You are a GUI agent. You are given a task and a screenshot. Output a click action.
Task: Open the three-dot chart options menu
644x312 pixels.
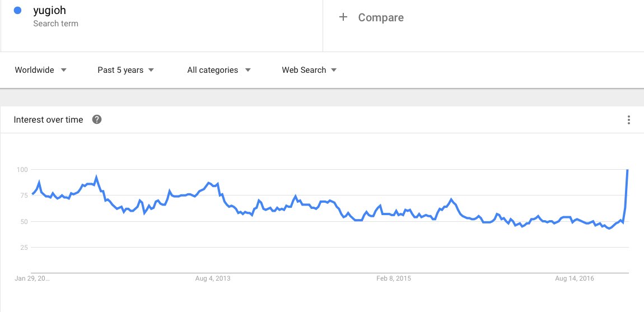(629, 120)
